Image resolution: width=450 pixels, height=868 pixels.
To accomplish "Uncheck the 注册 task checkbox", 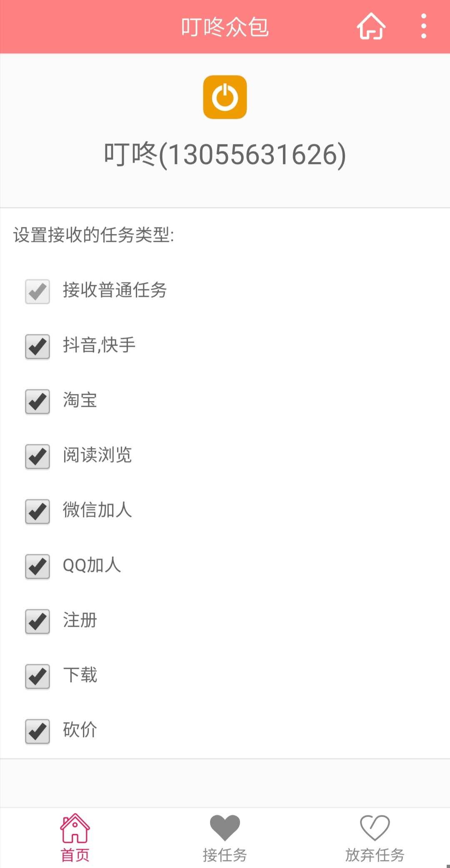I will coord(37,621).
